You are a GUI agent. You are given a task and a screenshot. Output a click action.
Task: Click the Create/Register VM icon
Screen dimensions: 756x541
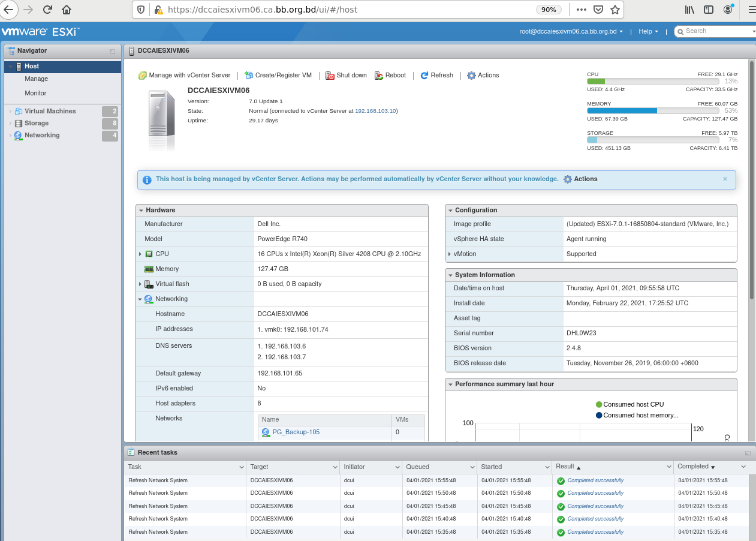249,76
